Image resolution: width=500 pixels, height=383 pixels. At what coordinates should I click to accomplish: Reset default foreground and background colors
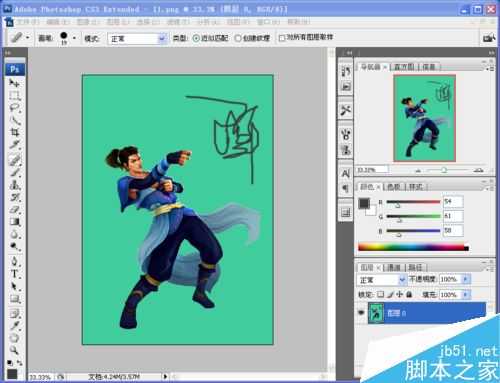coord(10,362)
